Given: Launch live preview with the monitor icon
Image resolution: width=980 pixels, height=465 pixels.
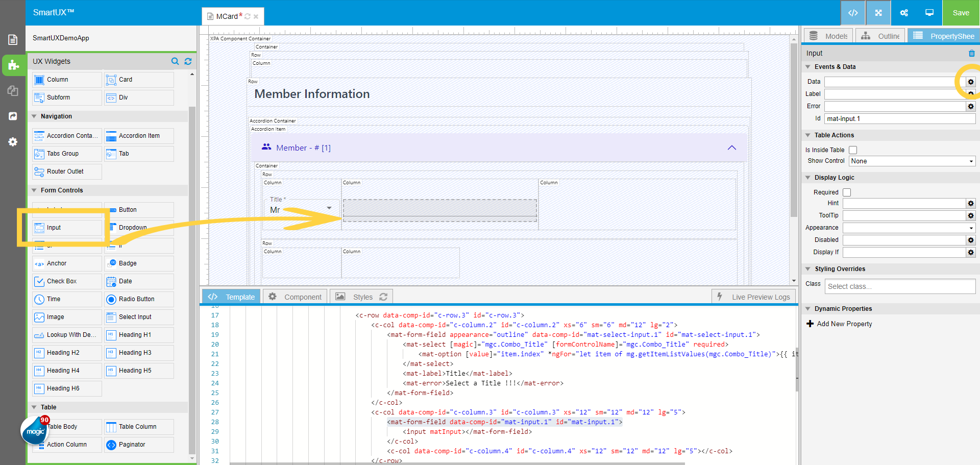Looking at the screenshot, I should coord(928,13).
